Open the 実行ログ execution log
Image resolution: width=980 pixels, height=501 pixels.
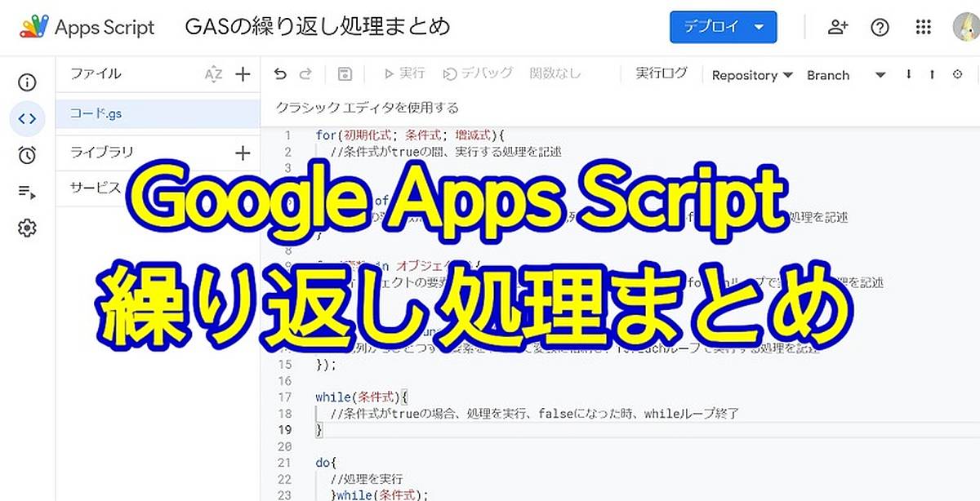coord(661,73)
